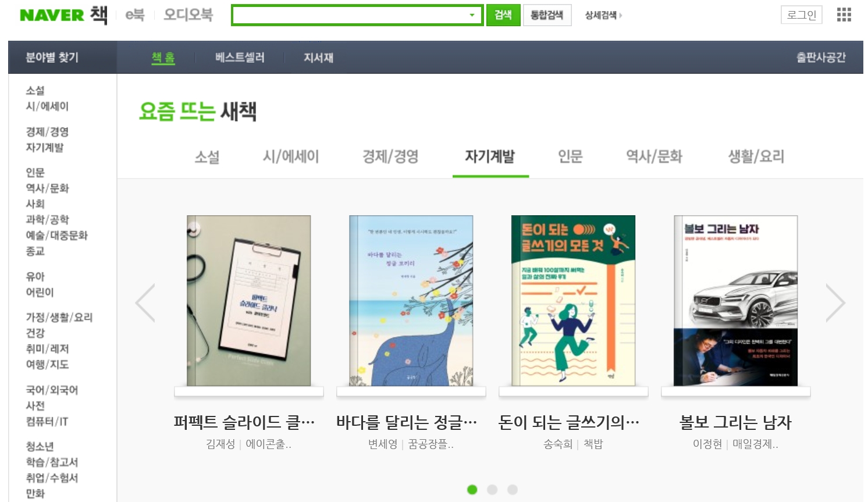Click the NAVER 책 logo
The height and width of the screenshot is (502, 868).
coord(63,15)
